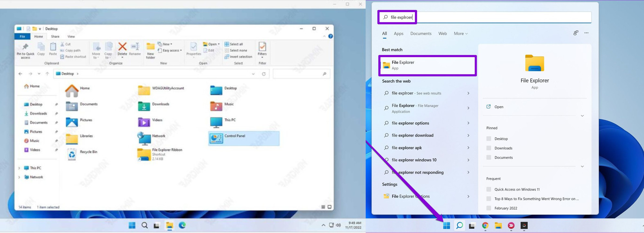Open Properties from the ribbon

pyautogui.click(x=194, y=49)
